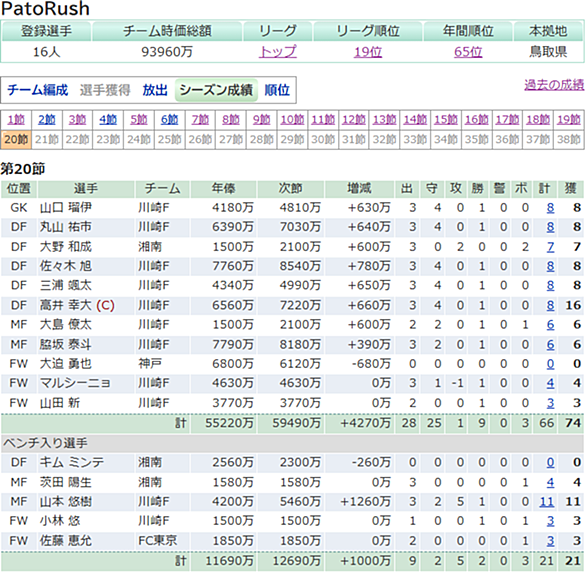The height and width of the screenshot is (572, 586).
Task: Open 佐藤 恵允 point total link
Action: coord(550,541)
